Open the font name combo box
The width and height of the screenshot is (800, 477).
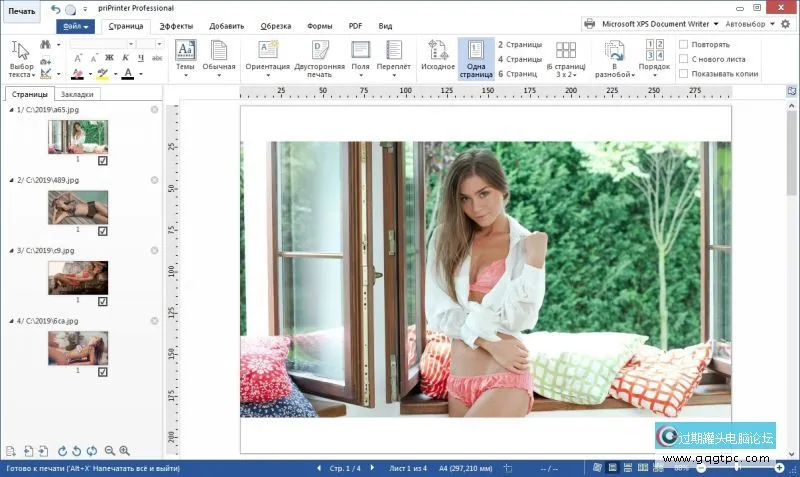coord(102,44)
